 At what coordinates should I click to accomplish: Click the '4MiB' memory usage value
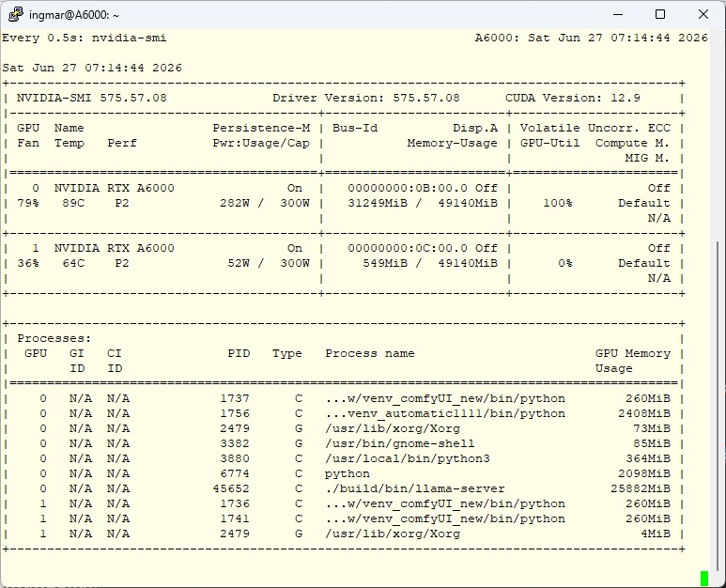(x=656, y=534)
